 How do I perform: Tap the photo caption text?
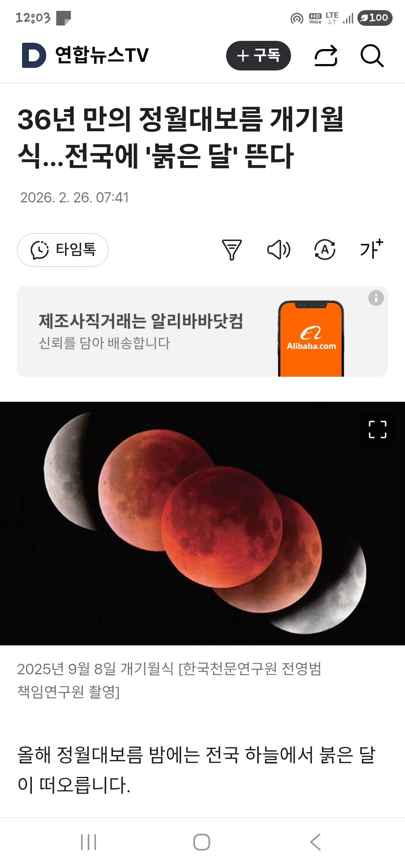pyautogui.click(x=169, y=680)
